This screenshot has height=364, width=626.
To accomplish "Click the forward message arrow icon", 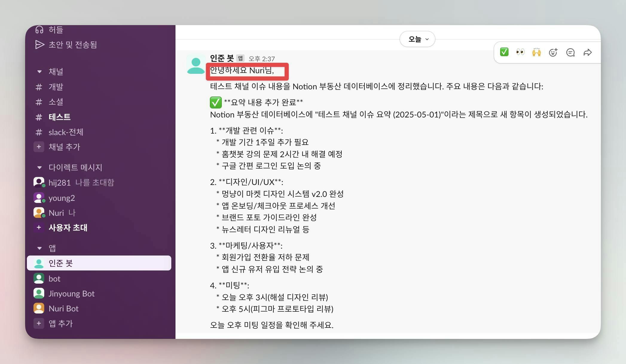I will (x=587, y=53).
